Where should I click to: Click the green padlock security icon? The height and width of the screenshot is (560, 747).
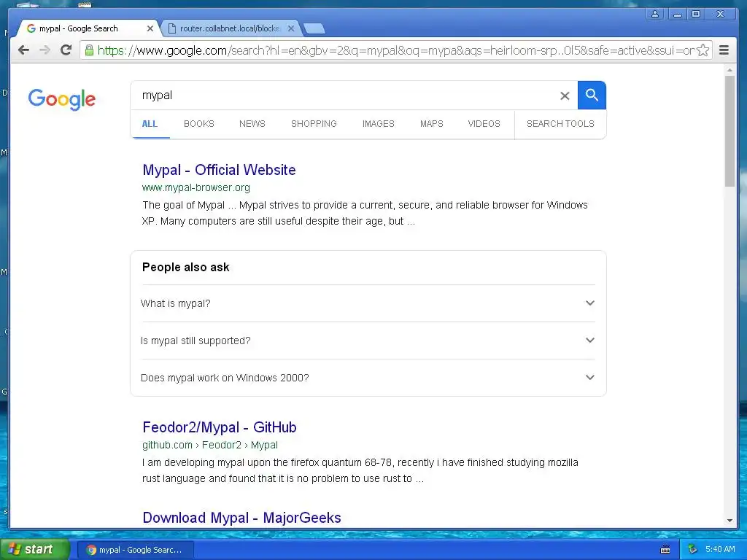[89, 50]
